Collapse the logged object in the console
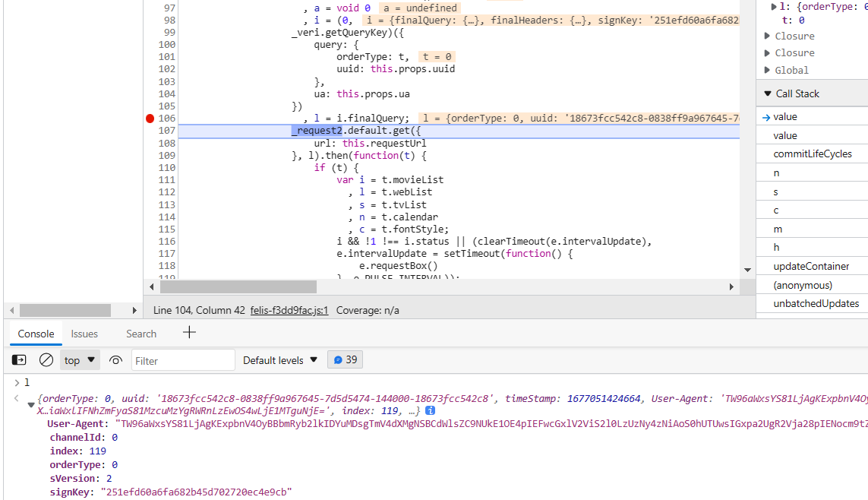This screenshot has width=868, height=500. click(x=31, y=405)
